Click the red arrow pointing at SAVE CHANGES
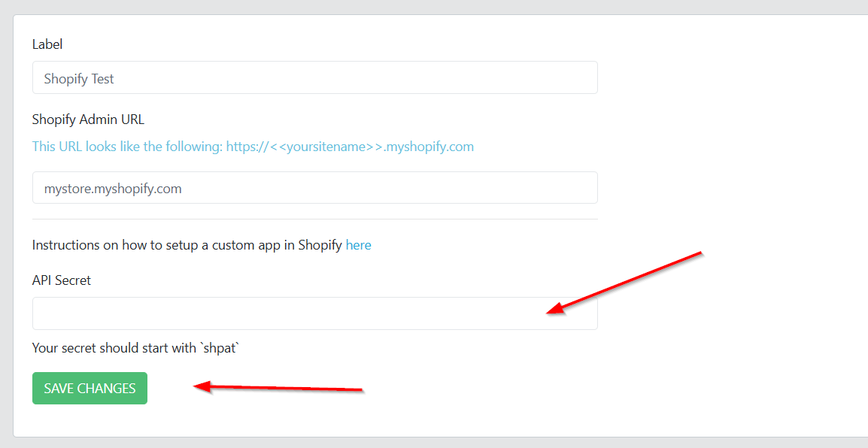Viewport: 868px width, 448px height. click(278, 388)
